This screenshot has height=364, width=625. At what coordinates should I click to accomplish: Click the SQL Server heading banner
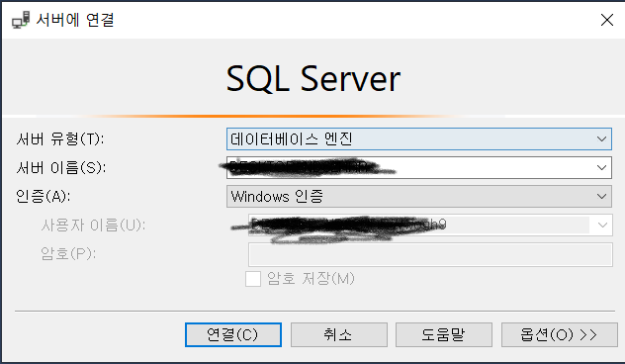pyautogui.click(x=313, y=79)
